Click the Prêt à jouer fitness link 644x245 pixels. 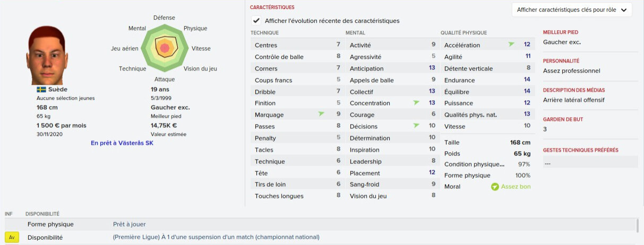(129, 224)
